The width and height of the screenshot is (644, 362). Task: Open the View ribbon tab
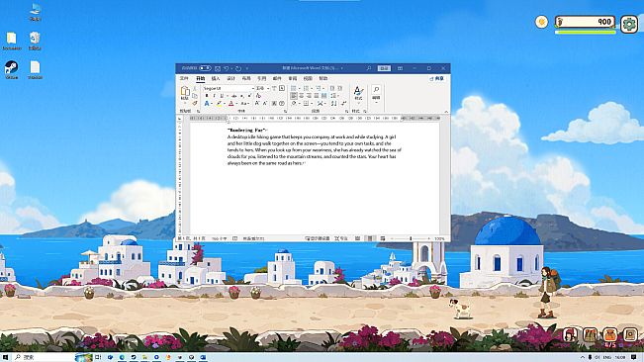pos(308,78)
